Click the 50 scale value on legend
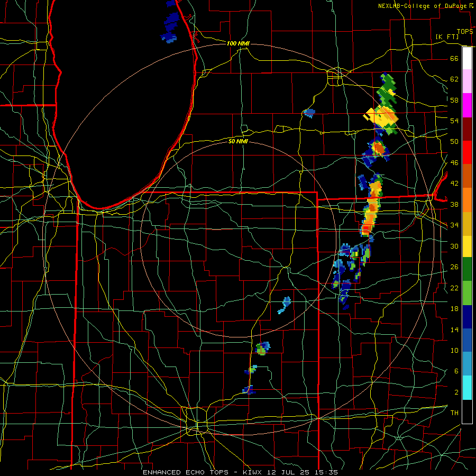 coord(454,141)
